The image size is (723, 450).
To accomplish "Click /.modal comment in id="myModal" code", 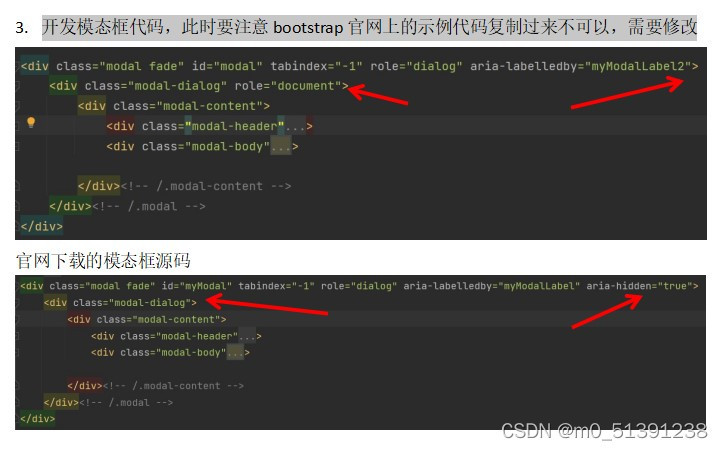I will pyautogui.click(x=126, y=403).
